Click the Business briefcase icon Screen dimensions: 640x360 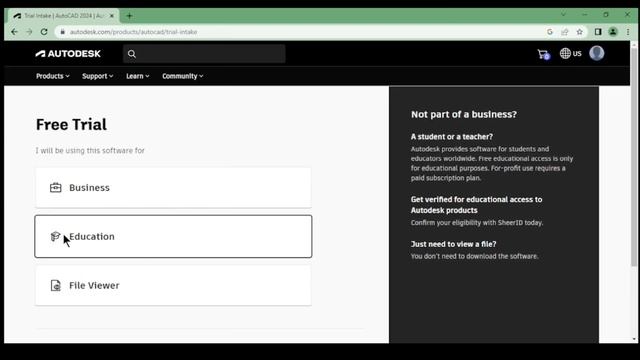[56, 187]
